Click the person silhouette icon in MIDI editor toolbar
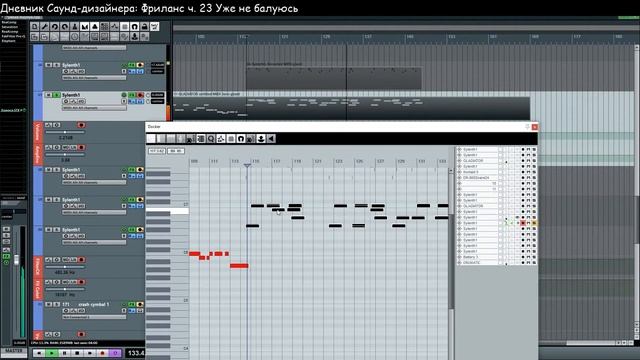Image resolution: width=640 pixels, height=360 pixels. (261, 139)
